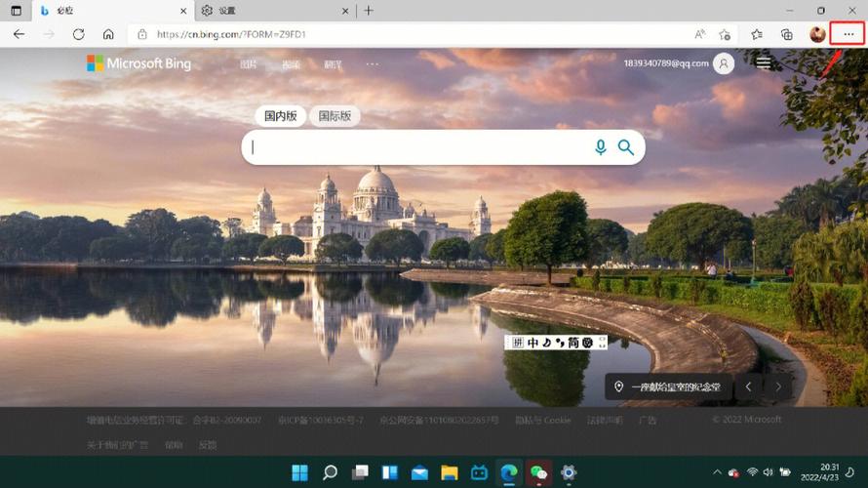Switch to 国际版 search mode
Screen dimensions: 868x488
(x=335, y=116)
